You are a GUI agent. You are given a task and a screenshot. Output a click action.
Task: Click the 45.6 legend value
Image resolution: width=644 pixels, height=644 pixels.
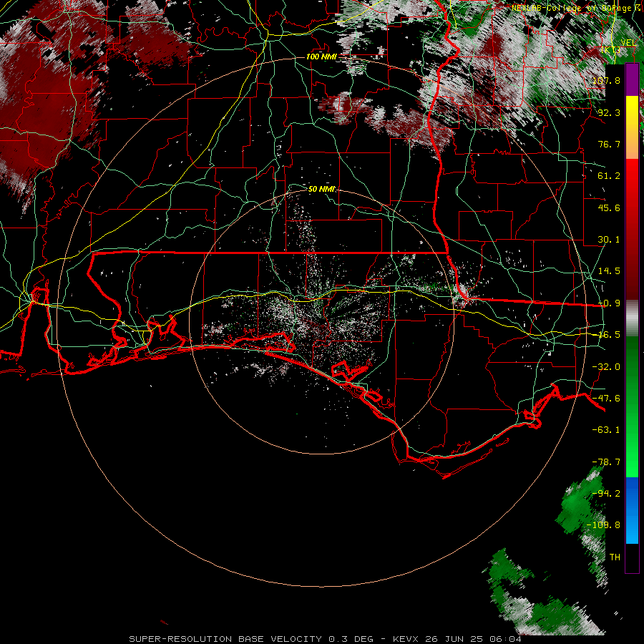click(609, 208)
